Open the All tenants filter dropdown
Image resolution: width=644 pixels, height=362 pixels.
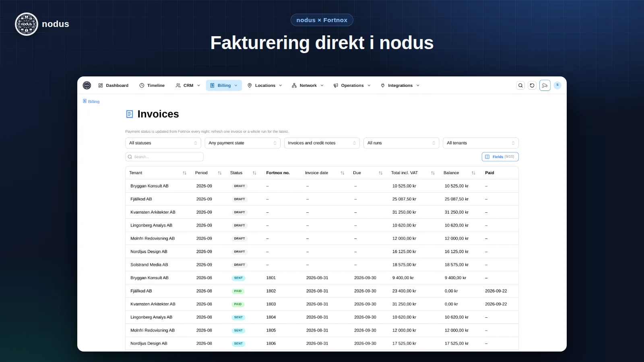[x=481, y=143]
